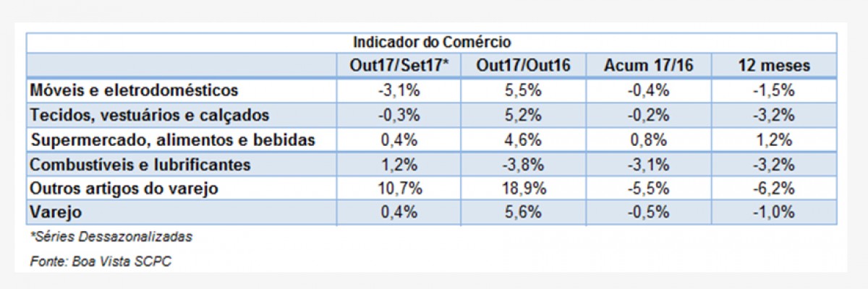Click the "Combustíveis e lubrificantes" row label
868x289 pixels.
[x=140, y=165]
